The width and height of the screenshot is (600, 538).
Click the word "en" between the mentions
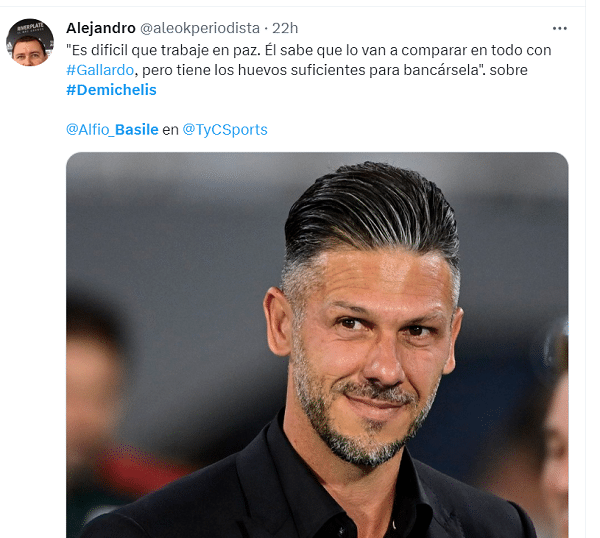(x=171, y=130)
